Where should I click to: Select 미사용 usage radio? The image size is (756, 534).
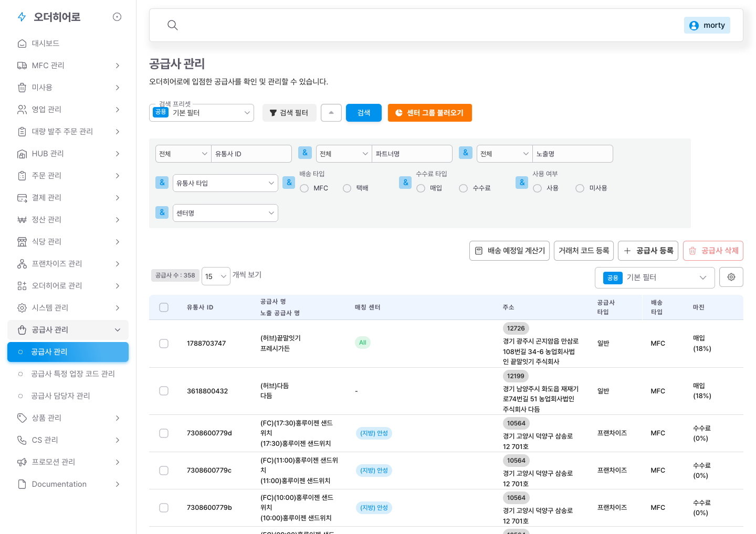[x=580, y=188]
